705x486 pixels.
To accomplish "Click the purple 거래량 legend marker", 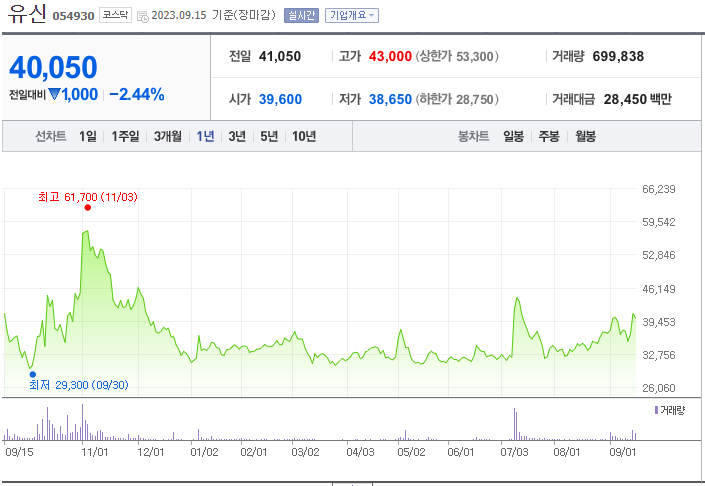I will click(656, 410).
